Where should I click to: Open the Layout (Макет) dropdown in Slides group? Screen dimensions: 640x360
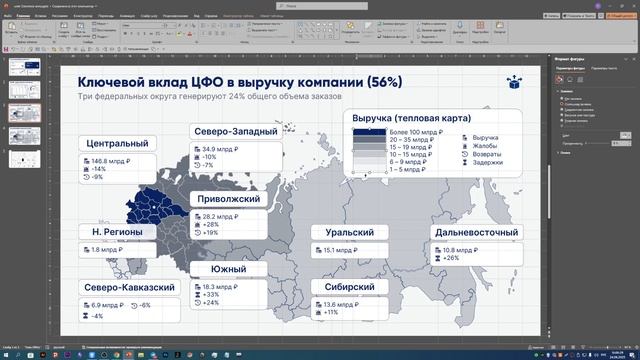[100, 24]
